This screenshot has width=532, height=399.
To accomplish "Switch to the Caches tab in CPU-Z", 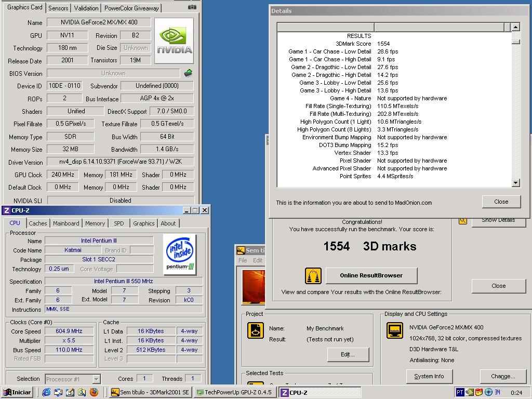I will (x=38, y=223).
